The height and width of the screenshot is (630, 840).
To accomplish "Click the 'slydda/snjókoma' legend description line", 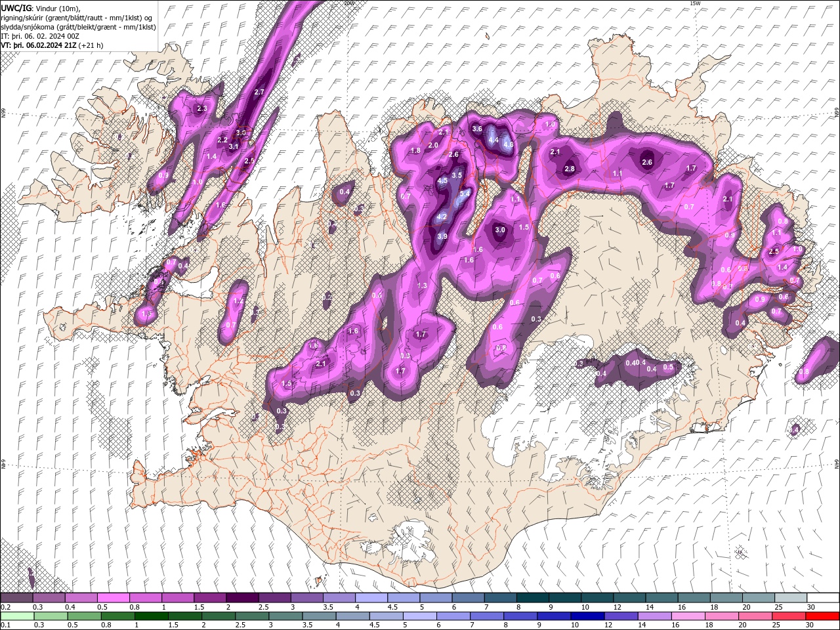I will pos(78,26).
